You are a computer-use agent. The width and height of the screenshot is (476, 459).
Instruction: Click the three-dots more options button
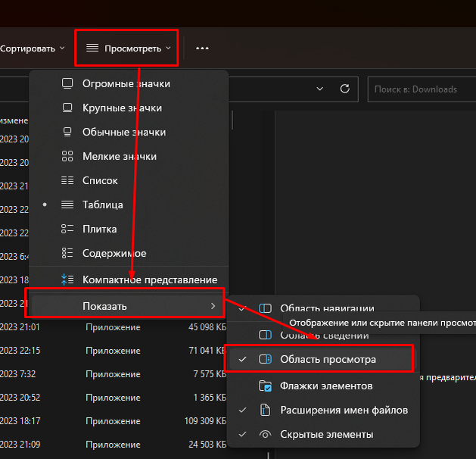tap(202, 48)
